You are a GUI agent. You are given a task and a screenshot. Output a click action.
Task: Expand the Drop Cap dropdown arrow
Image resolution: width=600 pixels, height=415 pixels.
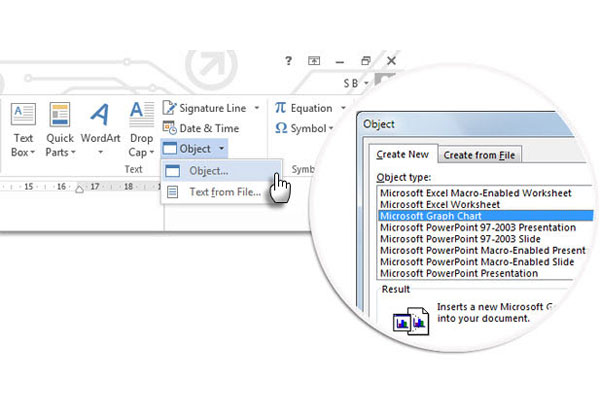(x=152, y=152)
